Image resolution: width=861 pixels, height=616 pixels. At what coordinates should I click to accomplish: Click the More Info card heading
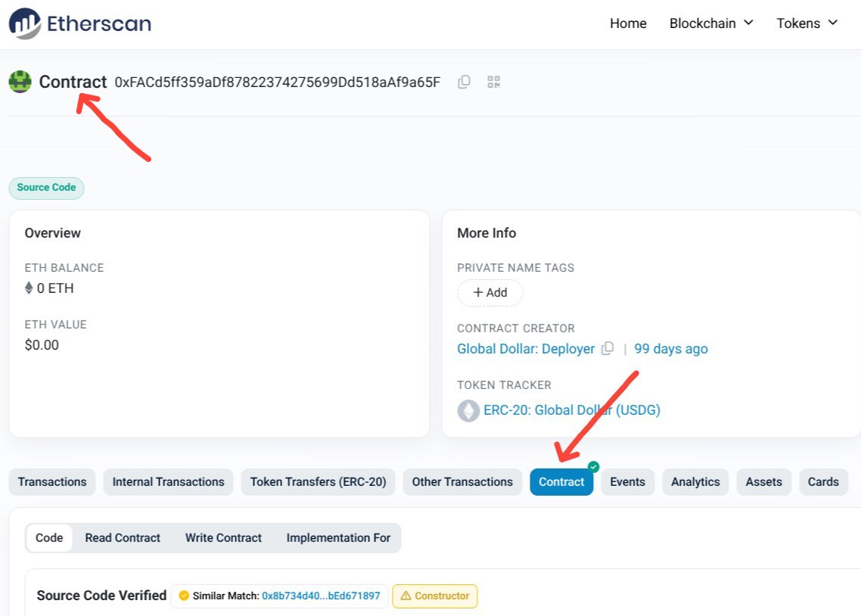pos(486,233)
